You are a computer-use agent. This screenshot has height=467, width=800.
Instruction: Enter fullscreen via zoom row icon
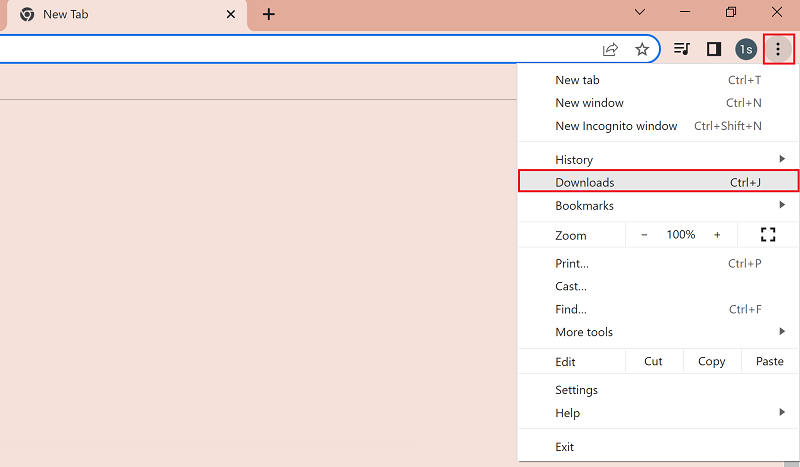(x=768, y=235)
